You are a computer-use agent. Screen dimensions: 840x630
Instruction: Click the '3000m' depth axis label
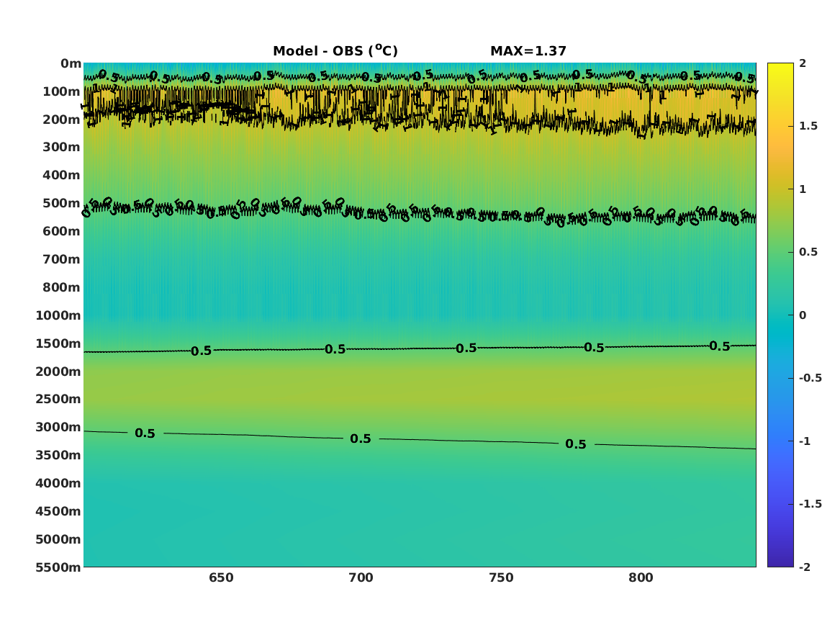(x=58, y=427)
